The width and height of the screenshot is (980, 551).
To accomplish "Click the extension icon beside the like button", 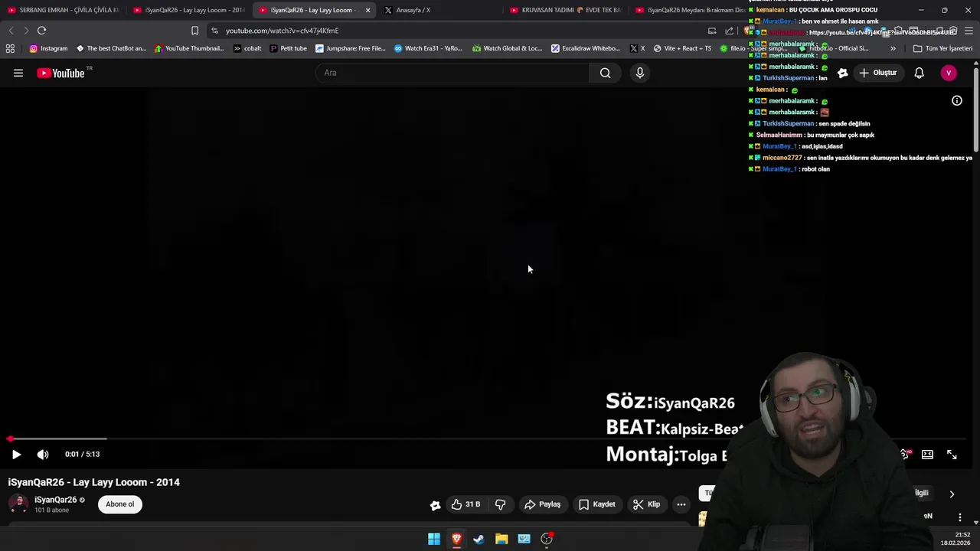I will pyautogui.click(x=436, y=504).
